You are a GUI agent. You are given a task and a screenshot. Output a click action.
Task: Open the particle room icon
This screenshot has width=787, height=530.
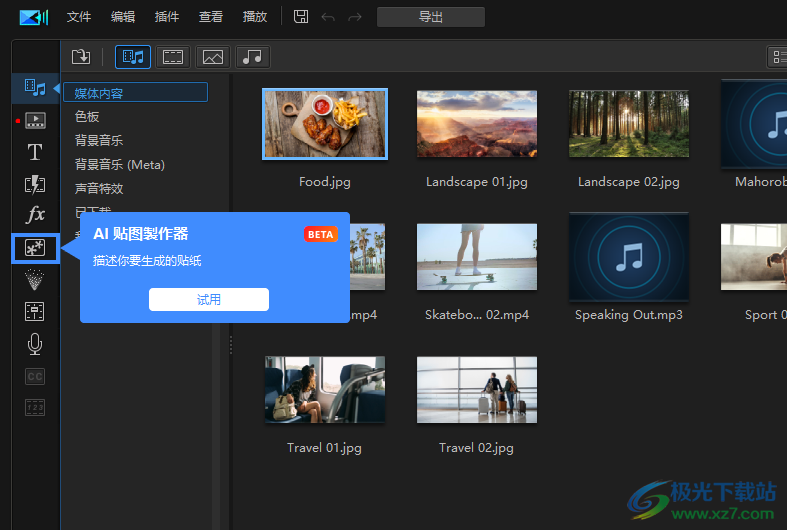[35, 280]
